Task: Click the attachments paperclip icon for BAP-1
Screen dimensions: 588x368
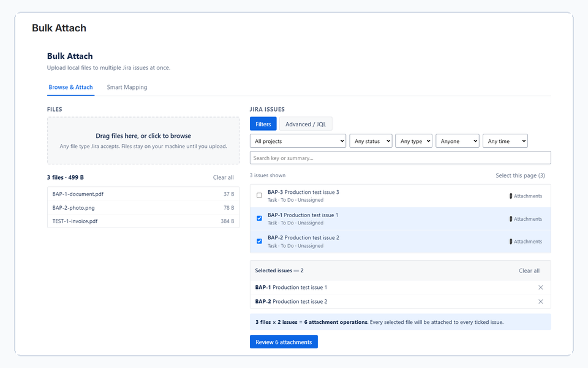Action: click(511, 219)
